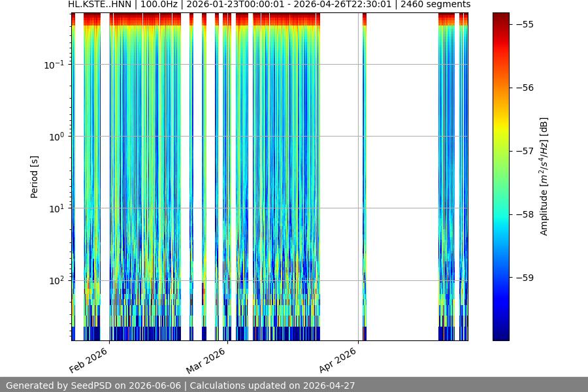Click the −58 tick on the colorbar
The image size is (588, 392).
525,214
